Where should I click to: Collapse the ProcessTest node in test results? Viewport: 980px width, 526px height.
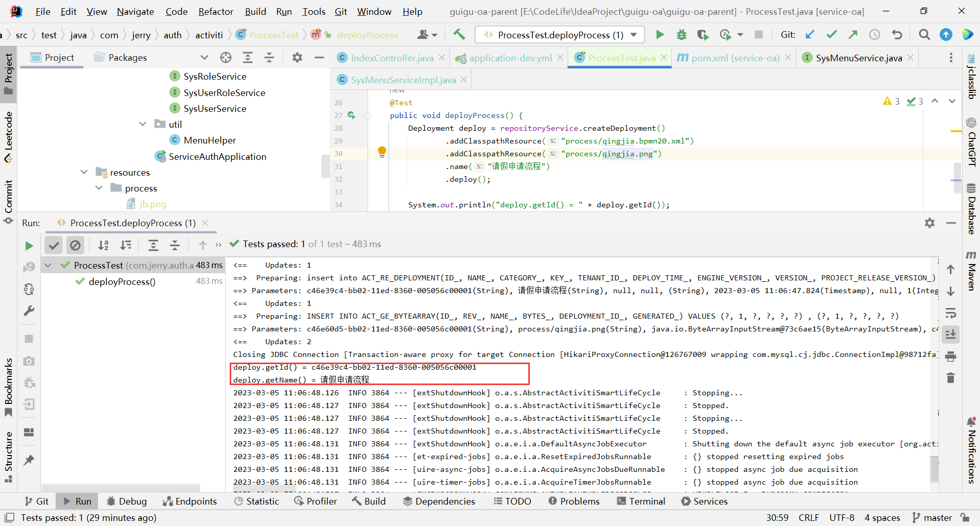click(x=48, y=265)
